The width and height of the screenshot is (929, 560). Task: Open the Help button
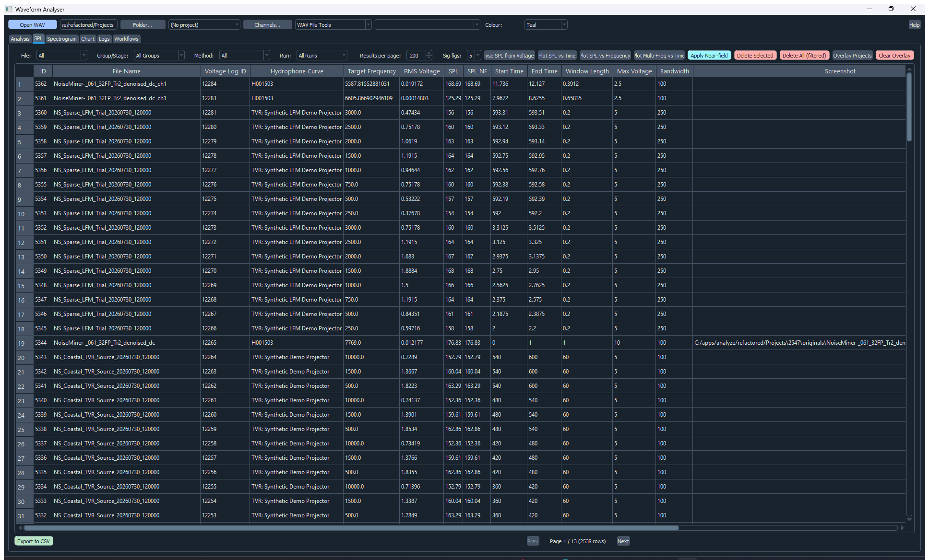[x=914, y=25]
